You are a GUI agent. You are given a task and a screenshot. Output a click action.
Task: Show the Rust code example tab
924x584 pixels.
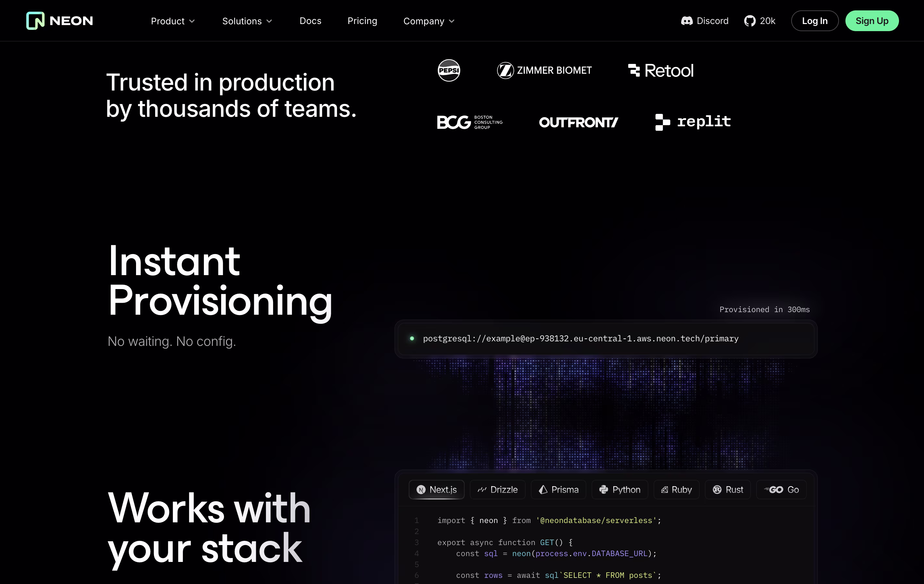(x=728, y=489)
